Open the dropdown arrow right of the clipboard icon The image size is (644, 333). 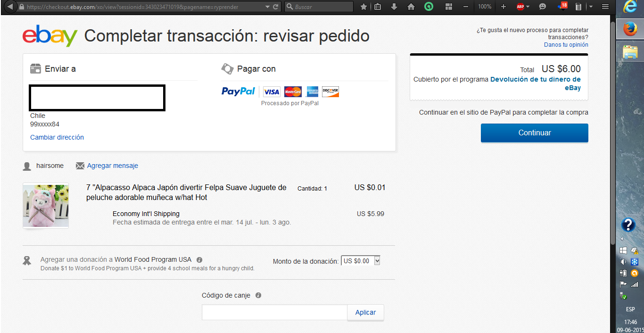click(591, 7)
